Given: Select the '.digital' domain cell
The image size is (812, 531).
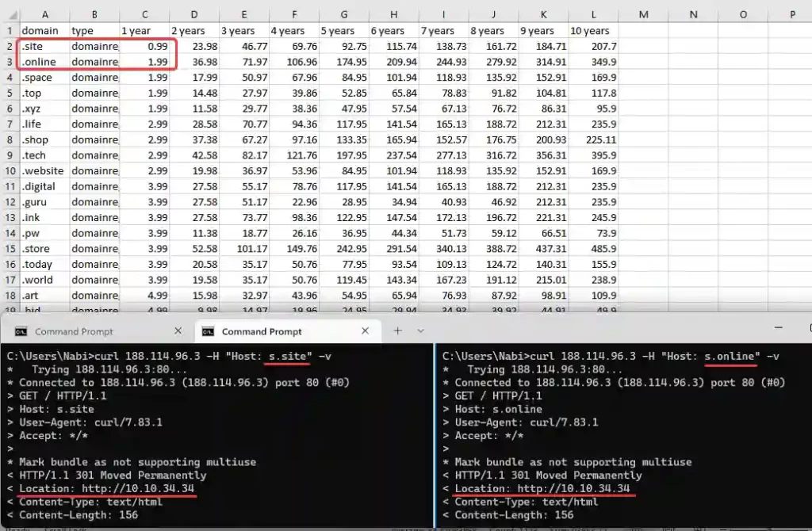Looking at the screenshot, I should [x=44, y=186].
